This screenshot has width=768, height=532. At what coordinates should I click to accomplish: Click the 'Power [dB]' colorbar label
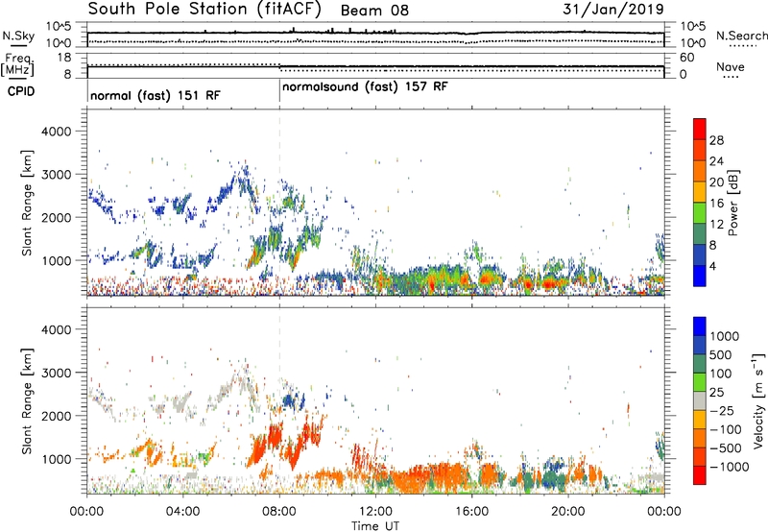pyautogui.click(x=732, y=203)
